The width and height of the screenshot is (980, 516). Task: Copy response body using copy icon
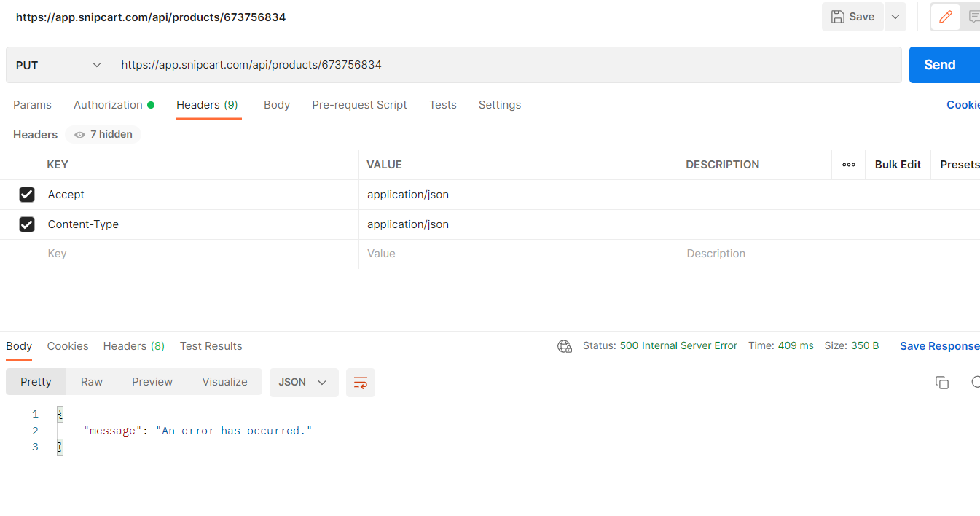[x=941, y=383]
